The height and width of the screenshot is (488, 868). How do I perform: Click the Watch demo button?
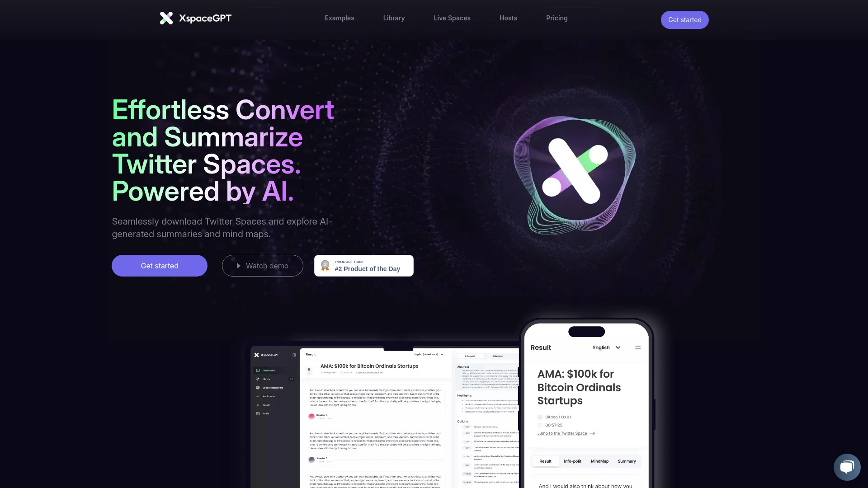click(262, 266)
